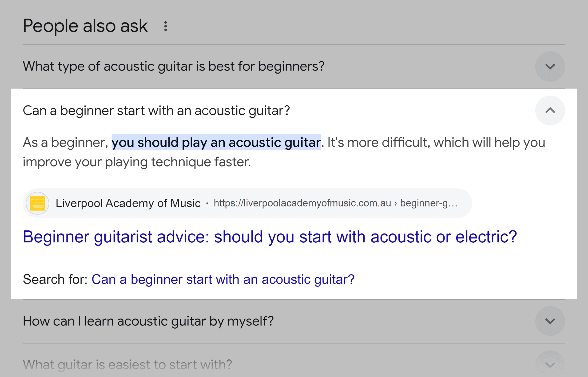Expand "What guitar is easiest to start with?"
Screen dimensions: 588x377
[x=127, y=365]
